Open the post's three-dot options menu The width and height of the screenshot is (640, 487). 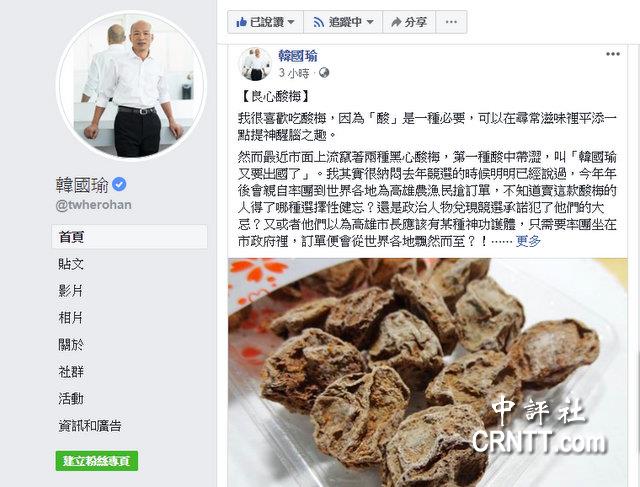click(x=613, y=54)
